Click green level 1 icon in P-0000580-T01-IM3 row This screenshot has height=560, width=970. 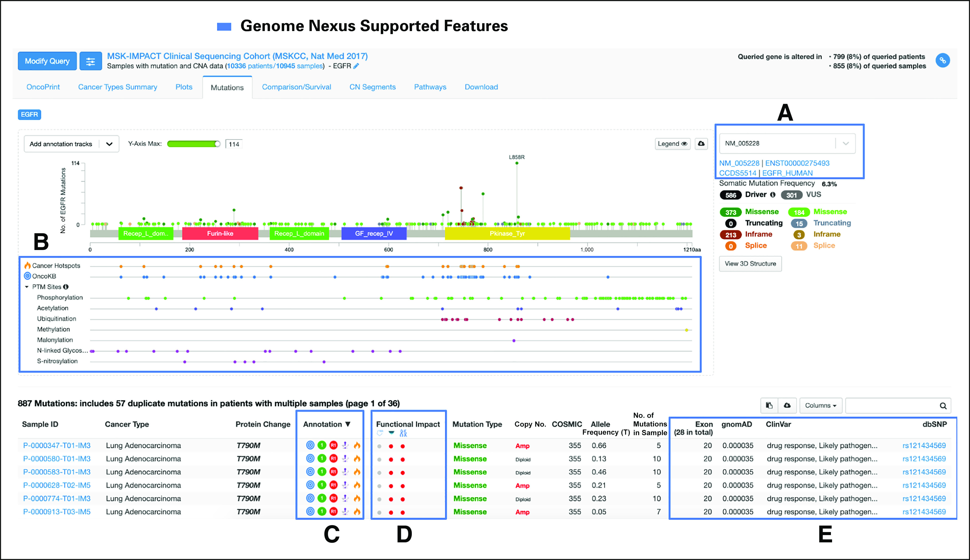pos(322,458)
